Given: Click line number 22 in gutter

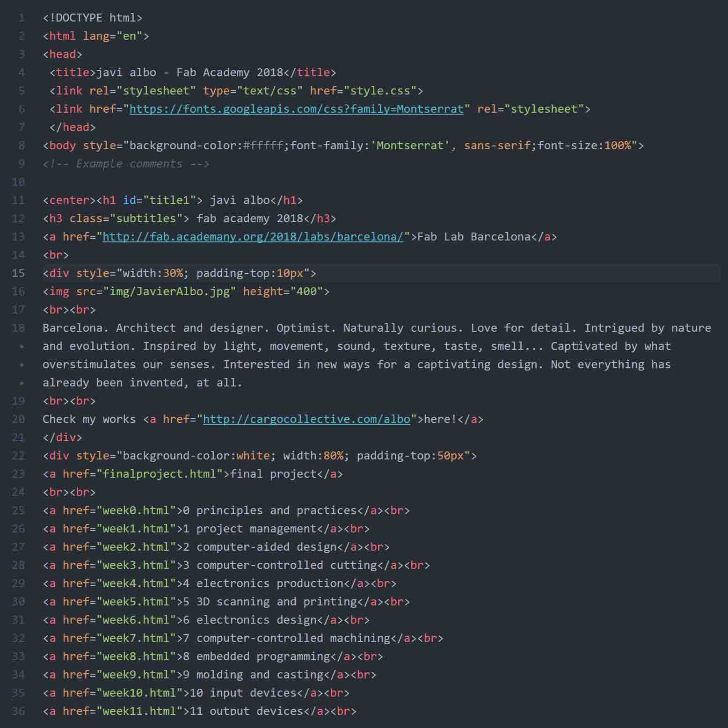Looking at the screenshot, I should pos(18,456).
